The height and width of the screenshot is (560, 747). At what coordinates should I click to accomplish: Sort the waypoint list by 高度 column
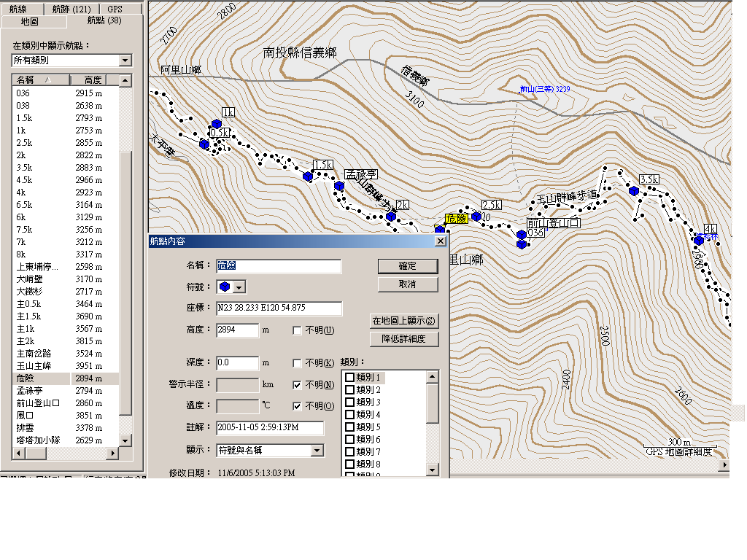tap(88, 80)
